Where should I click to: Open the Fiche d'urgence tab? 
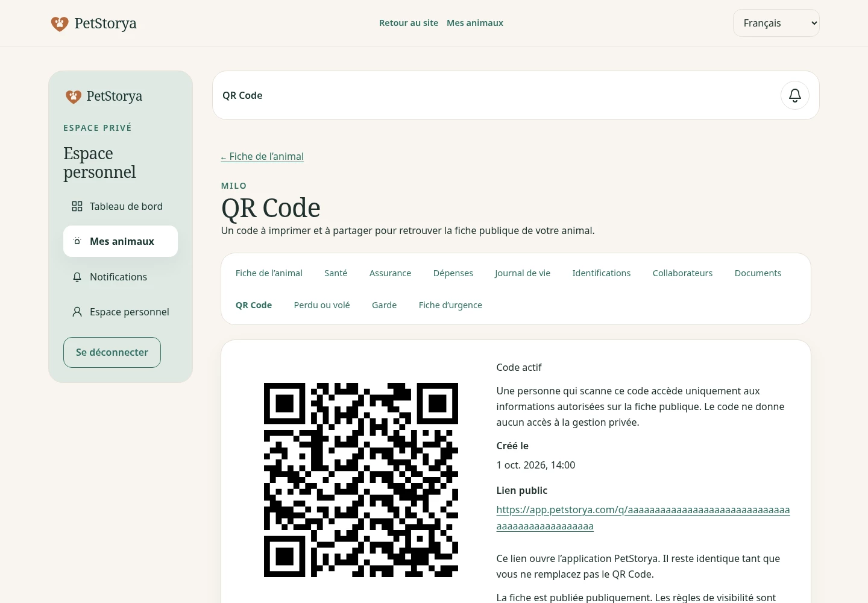450,305
